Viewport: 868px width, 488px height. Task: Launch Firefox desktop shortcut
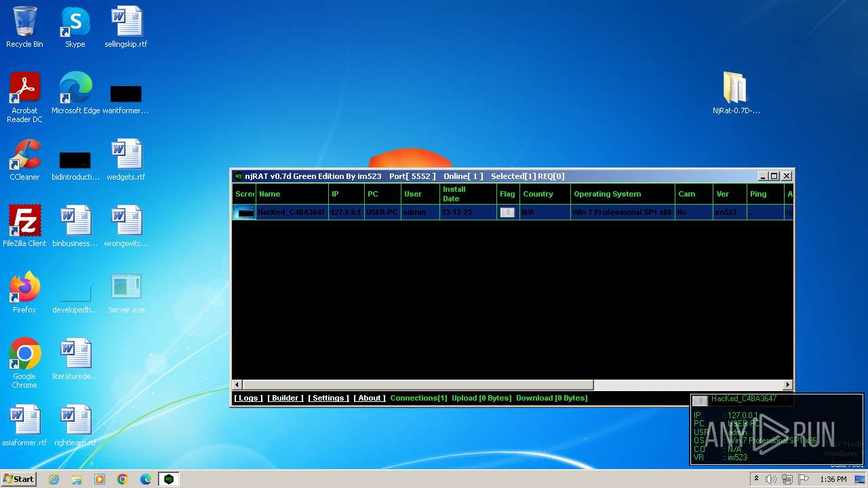(24, 293)
